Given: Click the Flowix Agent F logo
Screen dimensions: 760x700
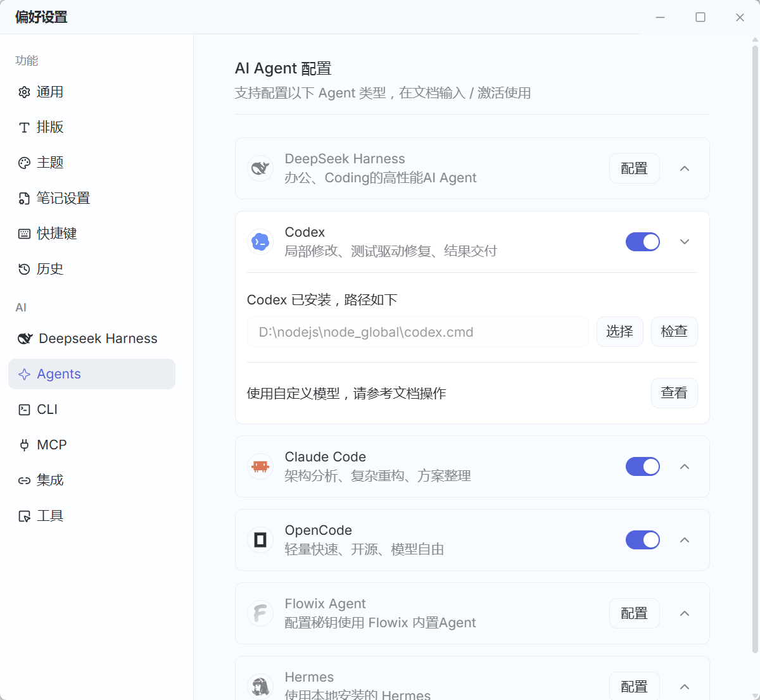Looking at the screenshot, I should point(260,613).
